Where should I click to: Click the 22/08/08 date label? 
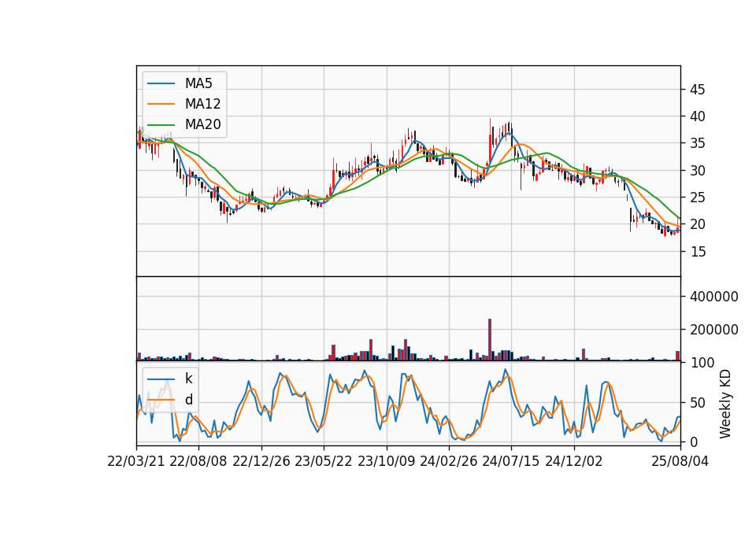198,461
